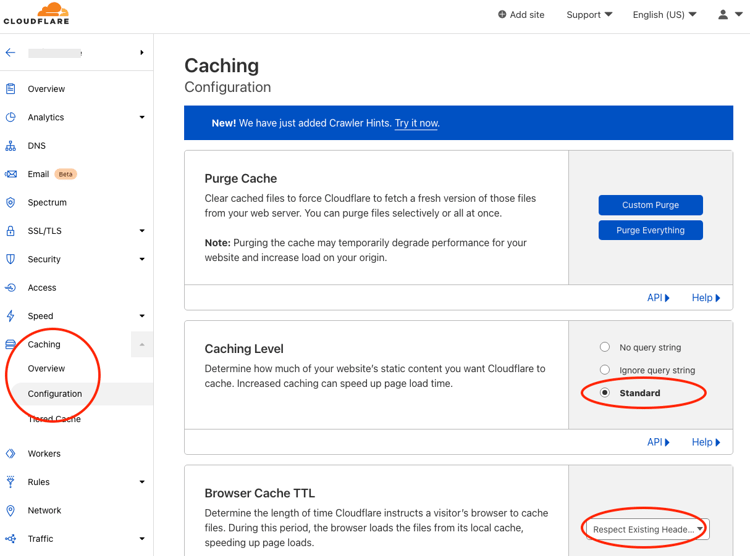Click the Spectrum shield icon
The image size is (750, 556).
[x=11, y=202]
